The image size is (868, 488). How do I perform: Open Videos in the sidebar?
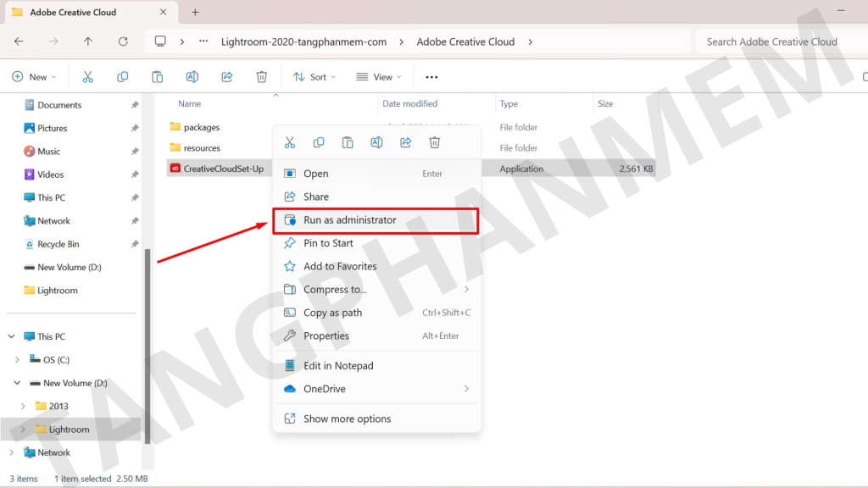pos(50,175)
